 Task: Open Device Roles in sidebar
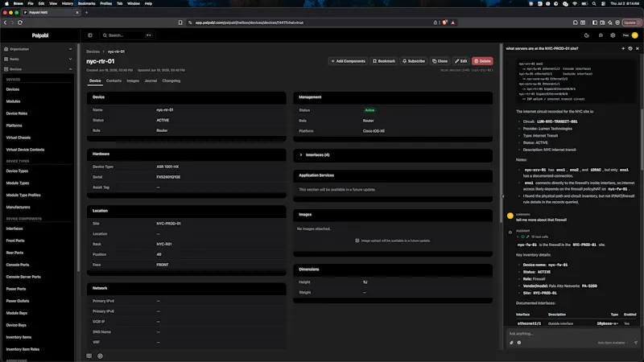[x=17, y=113]
